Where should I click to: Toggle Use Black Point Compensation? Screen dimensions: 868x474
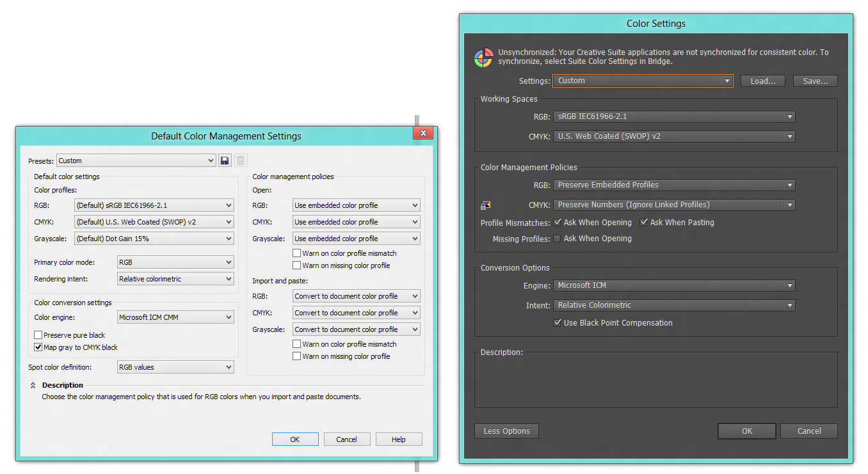(558, 323)
